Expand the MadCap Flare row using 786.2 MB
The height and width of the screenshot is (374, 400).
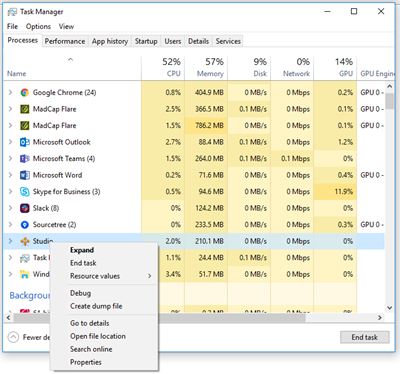click(x=10, y=126)
